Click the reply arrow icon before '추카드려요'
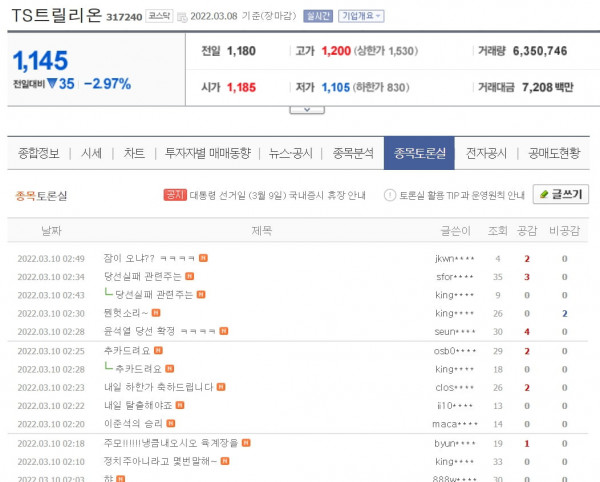The height and width of the screenshot is (482, 600). [x=108, y=368]
